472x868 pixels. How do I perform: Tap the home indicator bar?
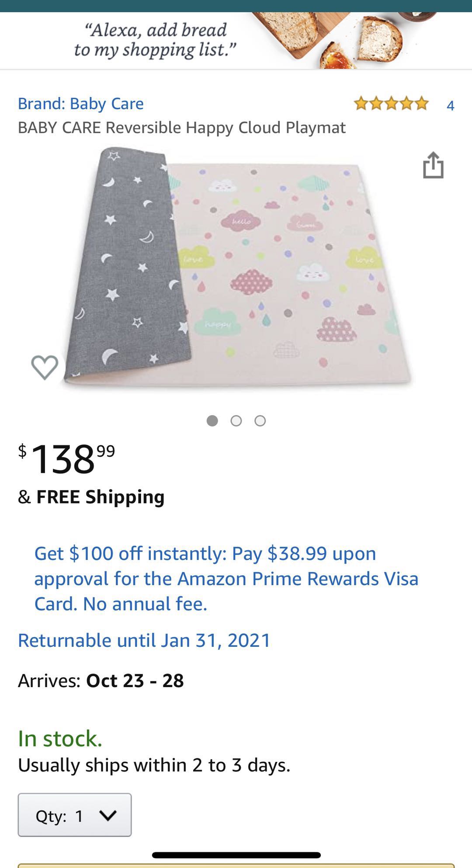pos(236,855)
